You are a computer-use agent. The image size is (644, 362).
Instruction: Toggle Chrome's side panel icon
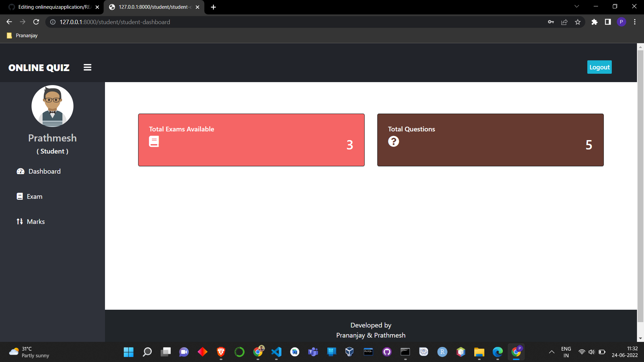tap(607, 22)
